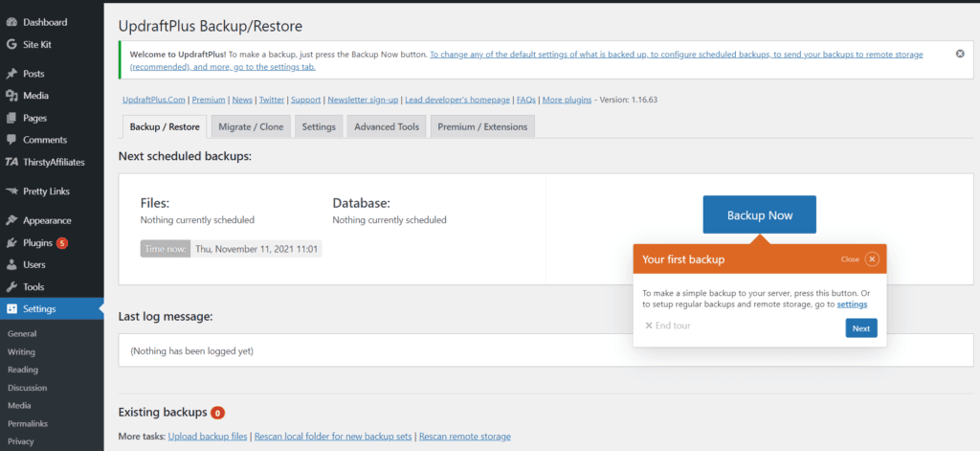Open the Support link
Image resolution: width=980 pixels, height=451 pixels.
(x=305, y=100)
